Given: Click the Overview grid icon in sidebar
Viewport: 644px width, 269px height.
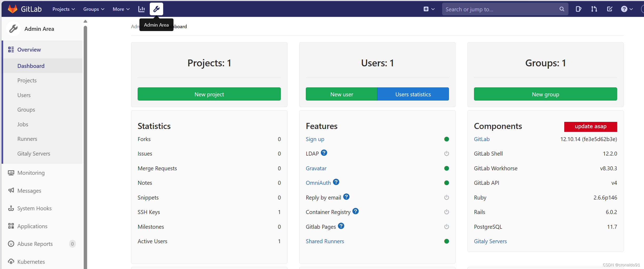Looking at the screenshot, I should (11, 49).
